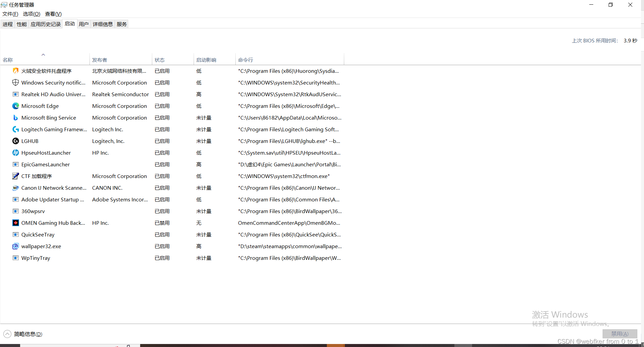Click the EpicGamesLauncher row icon
The height and width of the screenshot is (347, 644).
coord(15,164)
